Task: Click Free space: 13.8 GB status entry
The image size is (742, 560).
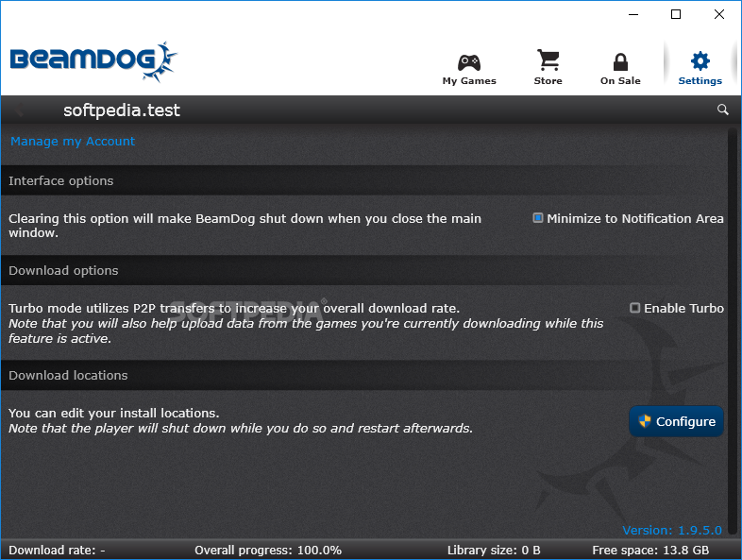Action: point(650,550)
